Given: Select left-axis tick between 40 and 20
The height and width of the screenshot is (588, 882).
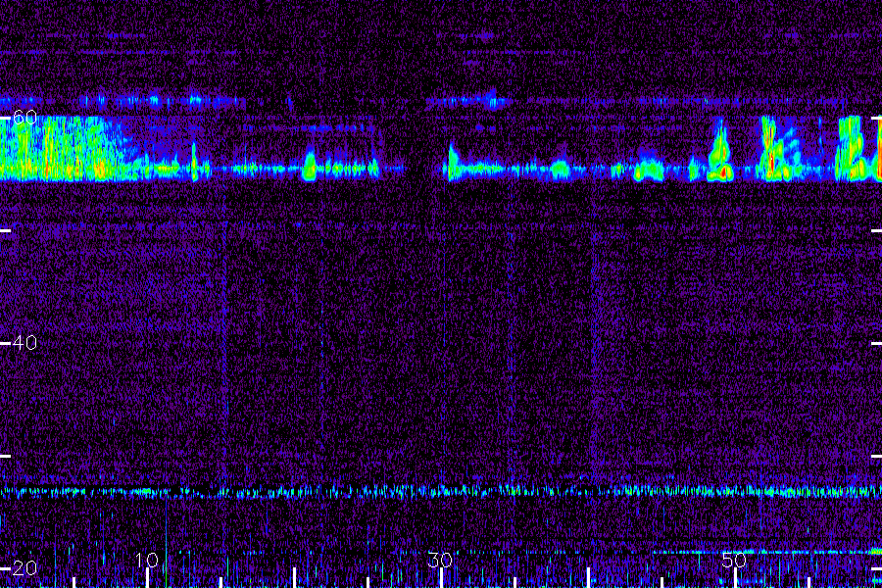Looking at the screenshot, I should (5, 456).
